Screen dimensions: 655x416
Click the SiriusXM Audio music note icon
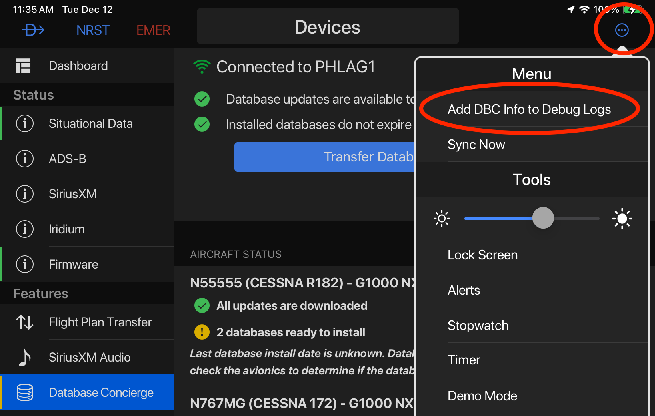[25, 357]
